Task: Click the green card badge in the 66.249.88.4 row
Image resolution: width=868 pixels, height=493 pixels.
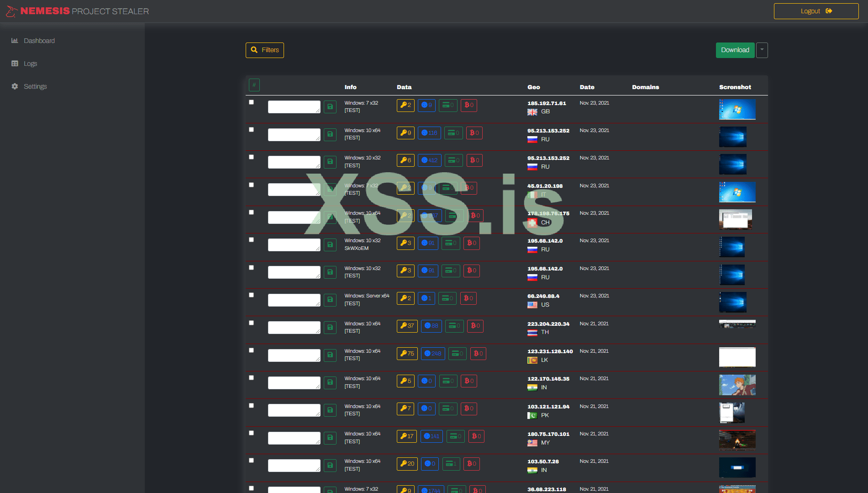Action: [x=447, y=298]
